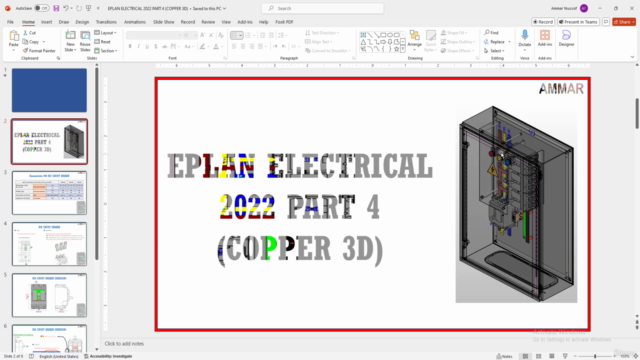Click Accessibility: Investigate in the status bar
This screenshot has width=640, height=360.
click(108, 356)
